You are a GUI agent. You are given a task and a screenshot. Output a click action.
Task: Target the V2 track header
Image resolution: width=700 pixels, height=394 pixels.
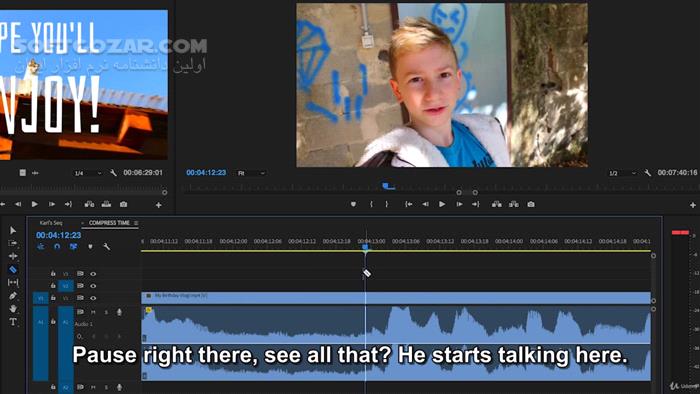point(66,286)
